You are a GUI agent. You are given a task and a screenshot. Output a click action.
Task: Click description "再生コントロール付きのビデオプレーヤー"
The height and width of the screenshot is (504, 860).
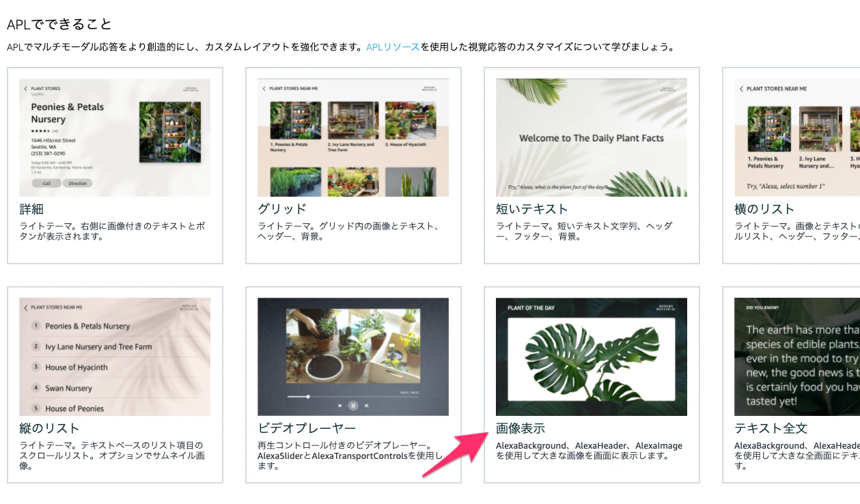pyautogui.click(x=346, y=446)
